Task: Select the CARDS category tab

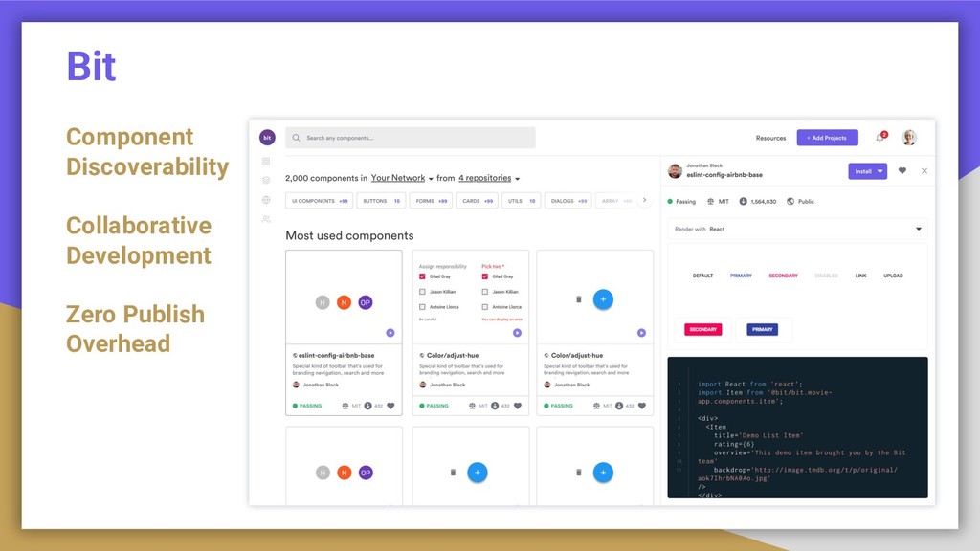Action: click(478, 201)
